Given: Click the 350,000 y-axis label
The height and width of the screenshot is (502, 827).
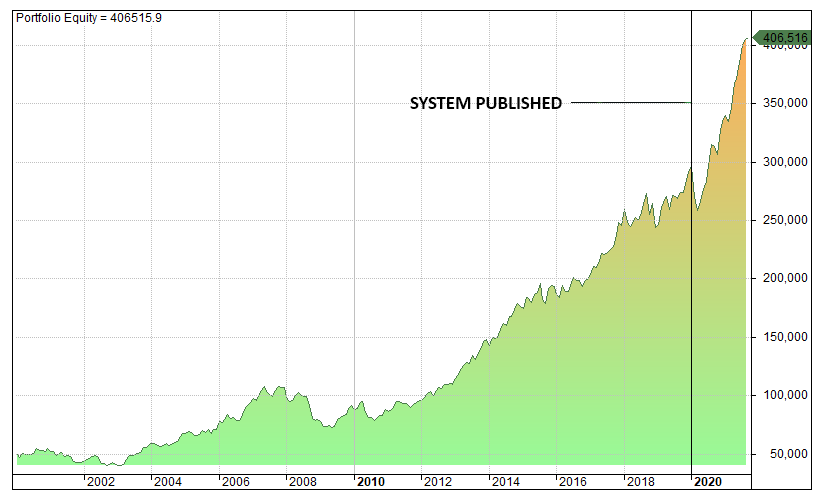Looking at the screenshot, I should (x=785, y=103).
